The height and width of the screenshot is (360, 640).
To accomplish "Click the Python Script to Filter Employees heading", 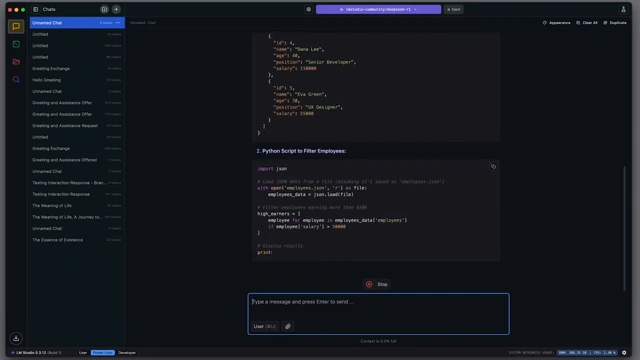I will (304, 151).
